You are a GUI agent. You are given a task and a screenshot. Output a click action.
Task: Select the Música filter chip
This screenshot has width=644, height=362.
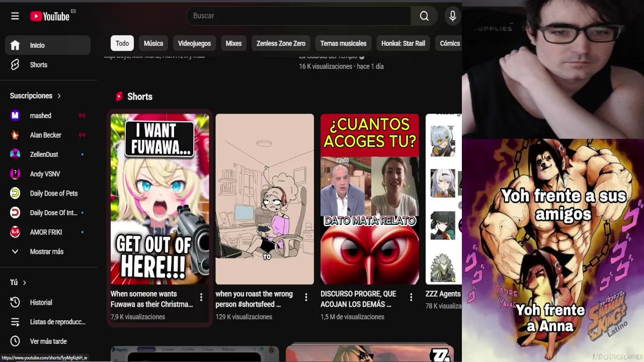point(153,43)
